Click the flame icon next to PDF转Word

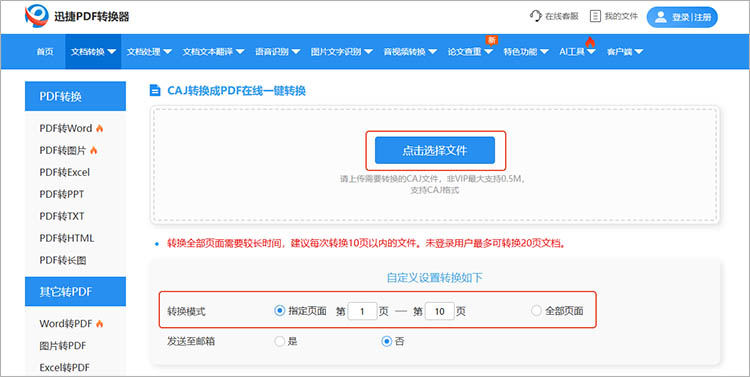[99, 128]
